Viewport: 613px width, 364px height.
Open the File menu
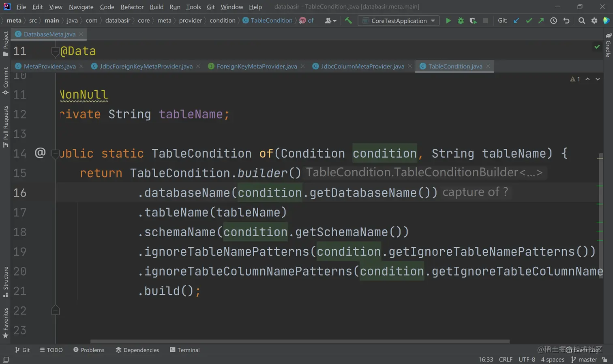click(21, 7)
